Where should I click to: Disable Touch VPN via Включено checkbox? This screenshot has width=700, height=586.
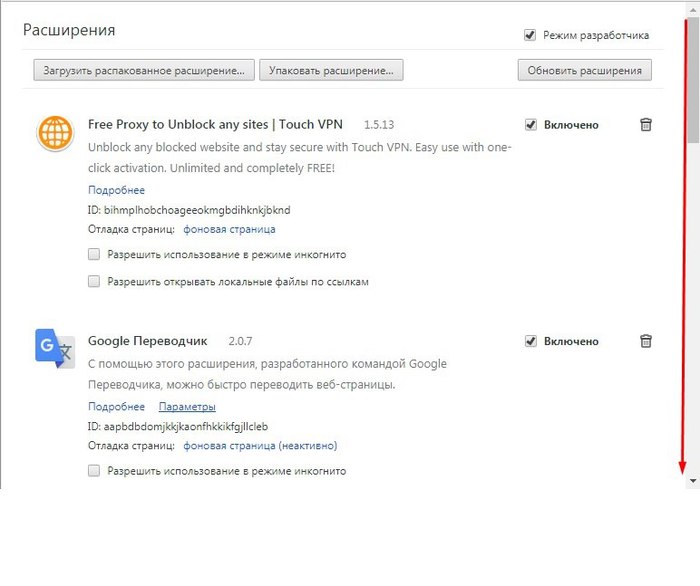pos(530,125)
